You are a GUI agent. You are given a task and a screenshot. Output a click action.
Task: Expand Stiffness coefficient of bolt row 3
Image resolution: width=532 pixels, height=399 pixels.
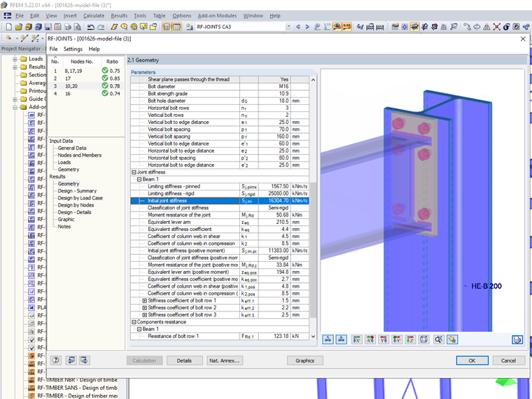(144, 315)
